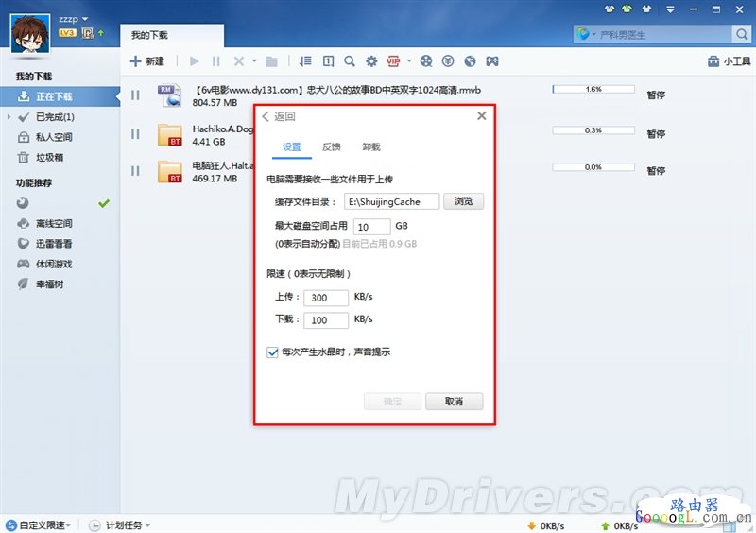Pause the 忠犬八公 rmvb download item
The image size is (756, 533).
click(135, 95)
